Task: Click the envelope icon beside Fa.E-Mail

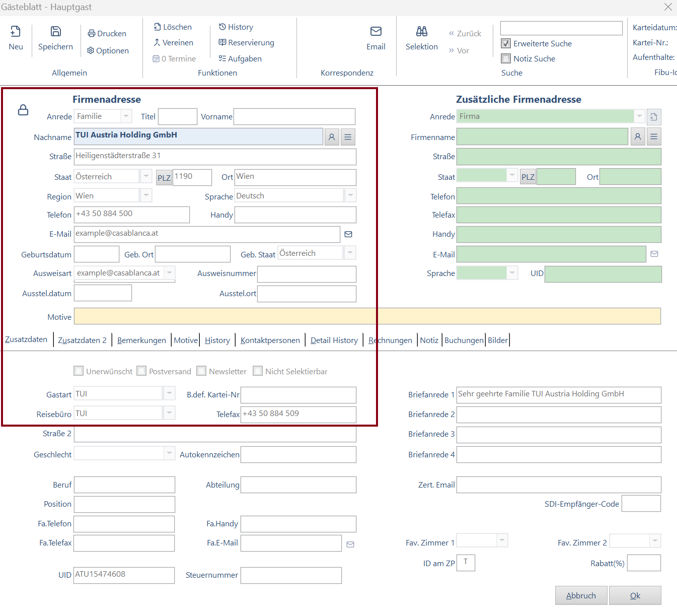Action: (350, 544)
